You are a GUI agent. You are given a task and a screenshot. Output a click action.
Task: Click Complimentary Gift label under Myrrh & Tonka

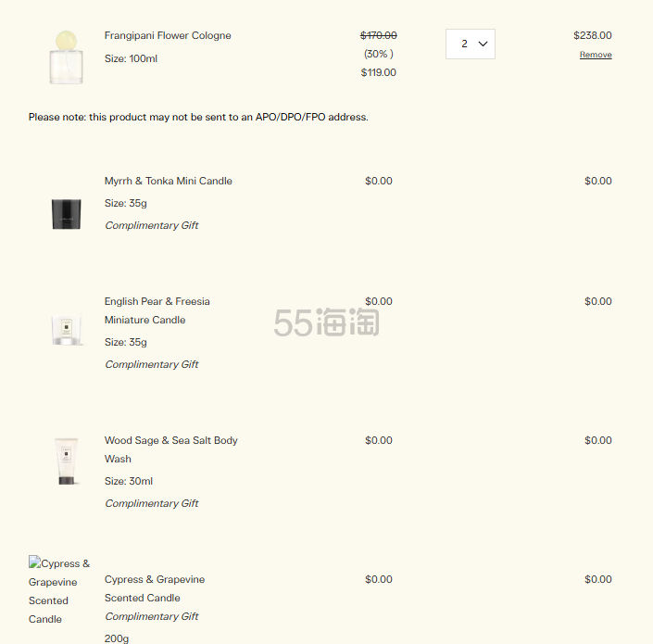151,225
